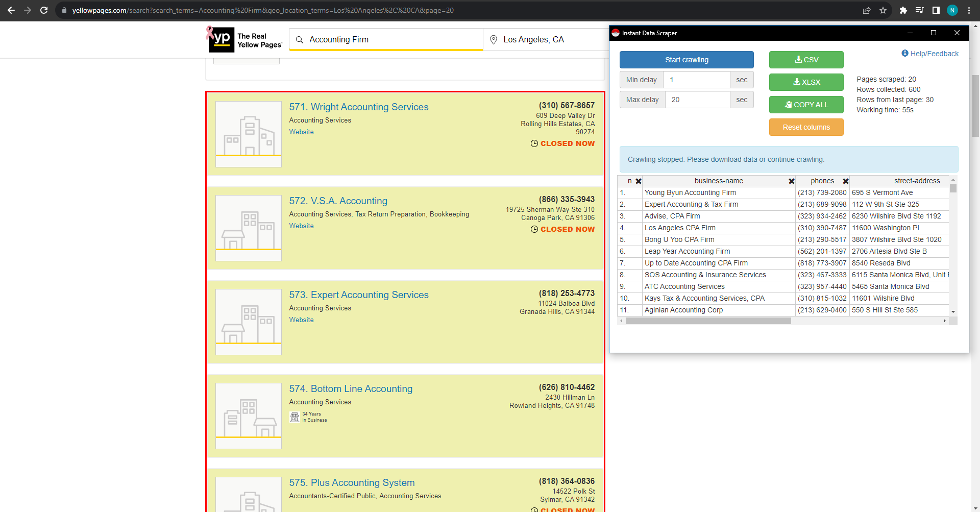Image resolution: width=980 pixels, height=512 pixels.
Task: Open the 572. V.S.A. Accounting listing
Action: point(338,201)
